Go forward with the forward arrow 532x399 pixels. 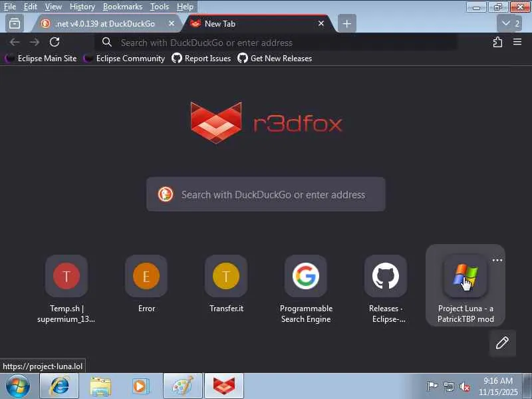click(x=35, y=42)
